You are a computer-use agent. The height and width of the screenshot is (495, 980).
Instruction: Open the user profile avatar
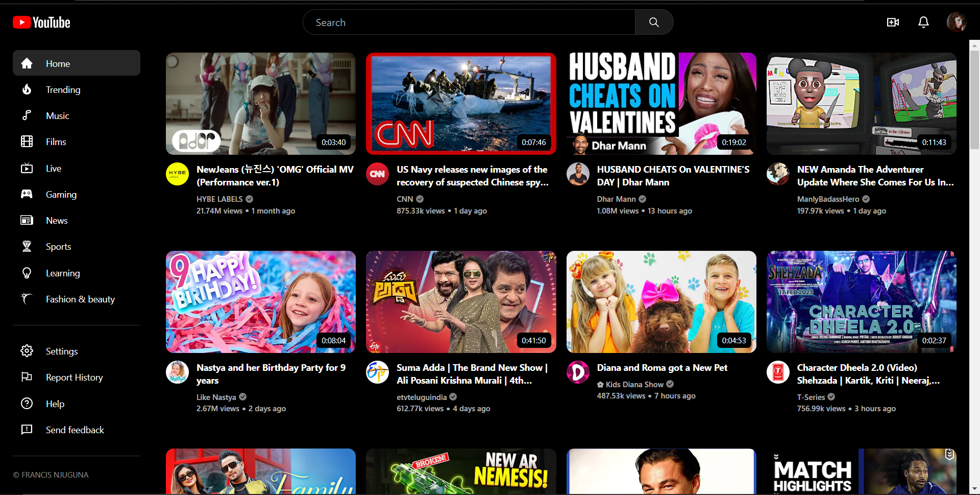pyautogui.click(x=957, y=22)
